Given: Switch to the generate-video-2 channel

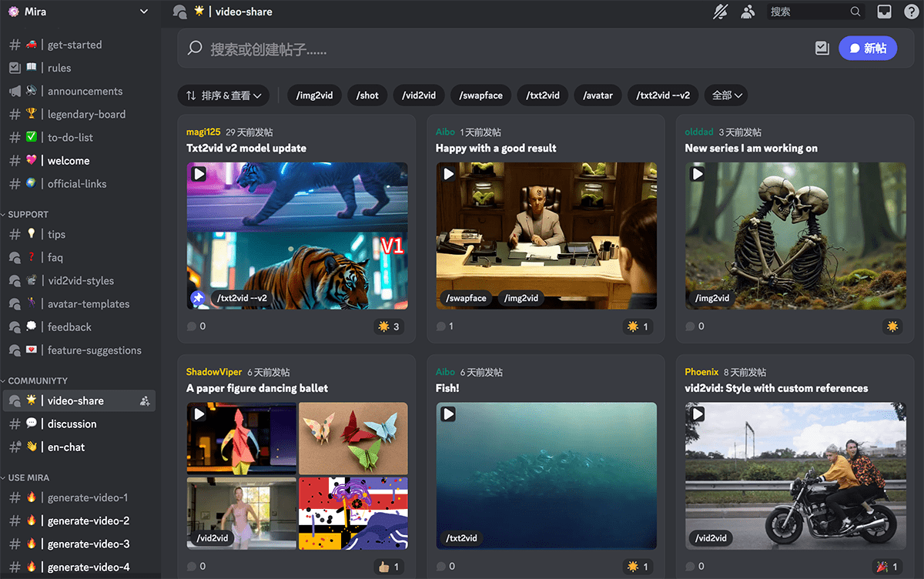Looking at the screenshot, I should [88, 520].
